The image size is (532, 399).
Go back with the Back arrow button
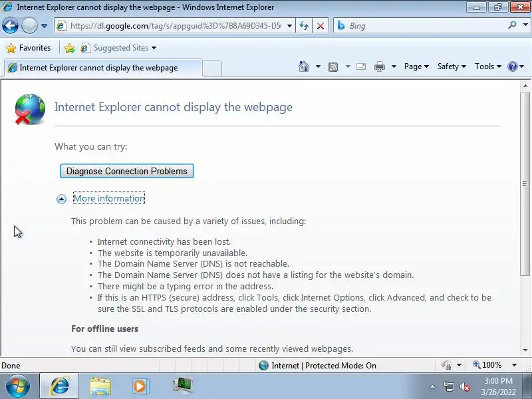coord(10,26)
